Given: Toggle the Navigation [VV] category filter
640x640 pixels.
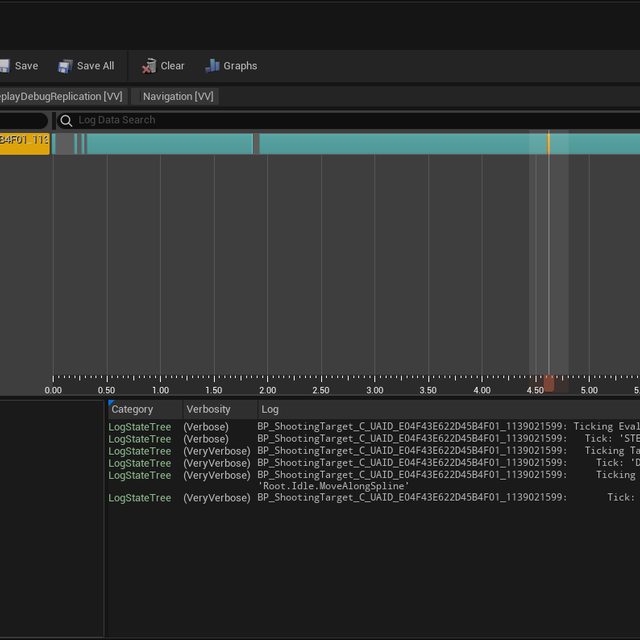Looking at the screenshot, I should [x=177, y=97].
